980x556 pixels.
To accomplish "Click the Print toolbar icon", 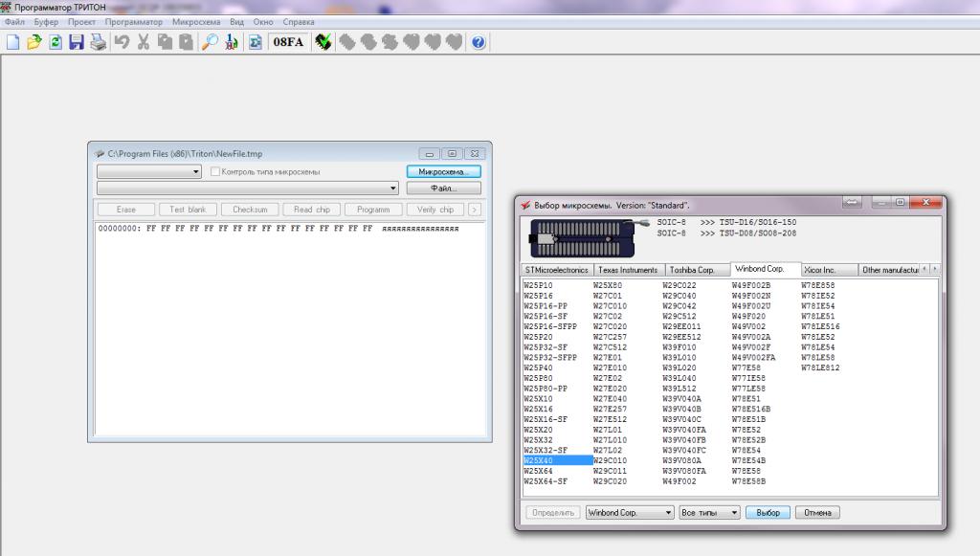I will pos(98,42).
